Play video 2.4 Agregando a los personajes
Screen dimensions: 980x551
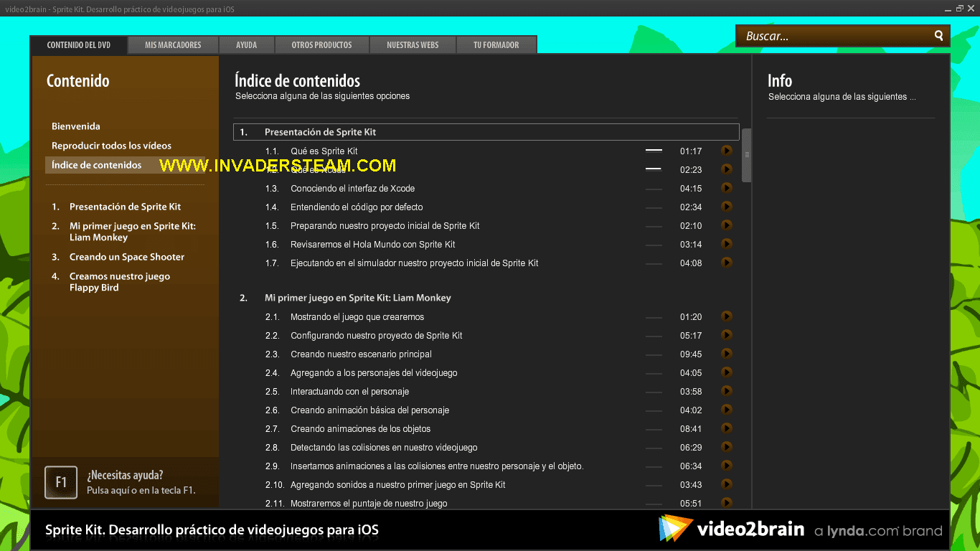[727, 372]
